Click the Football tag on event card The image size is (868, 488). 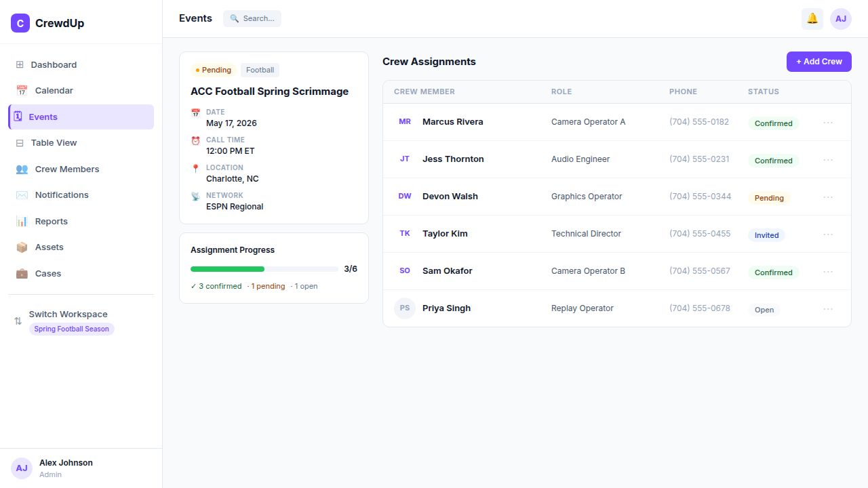(x=260, y=70)
